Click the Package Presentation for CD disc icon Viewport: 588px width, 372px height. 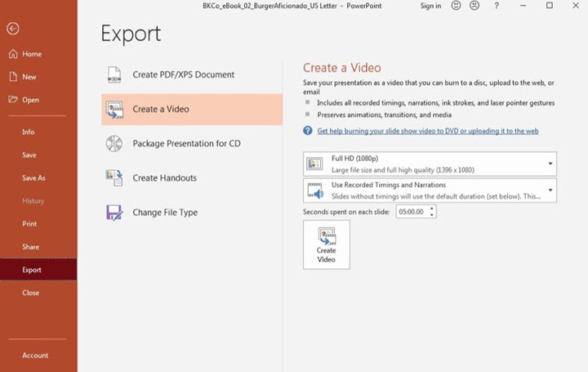[114, 143]
